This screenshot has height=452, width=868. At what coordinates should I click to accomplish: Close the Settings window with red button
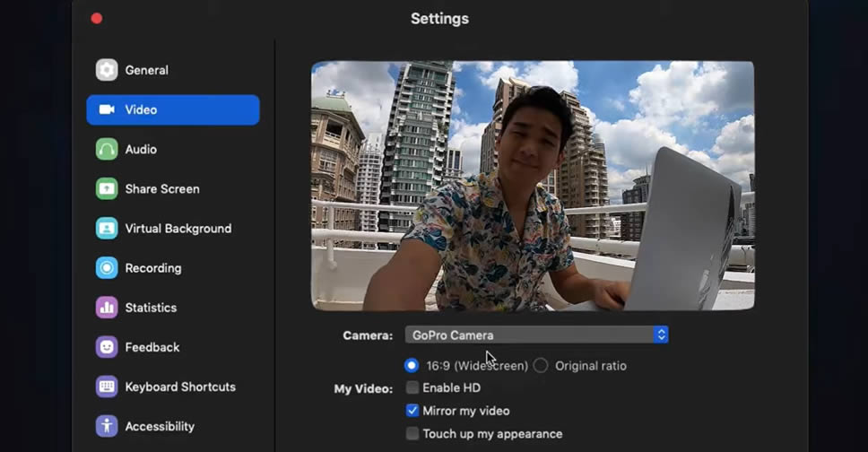(97, 18)
